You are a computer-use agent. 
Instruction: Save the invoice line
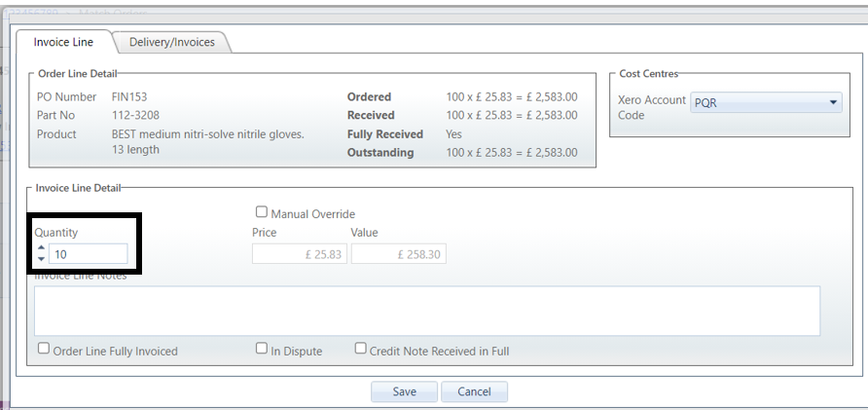point(404,391)
